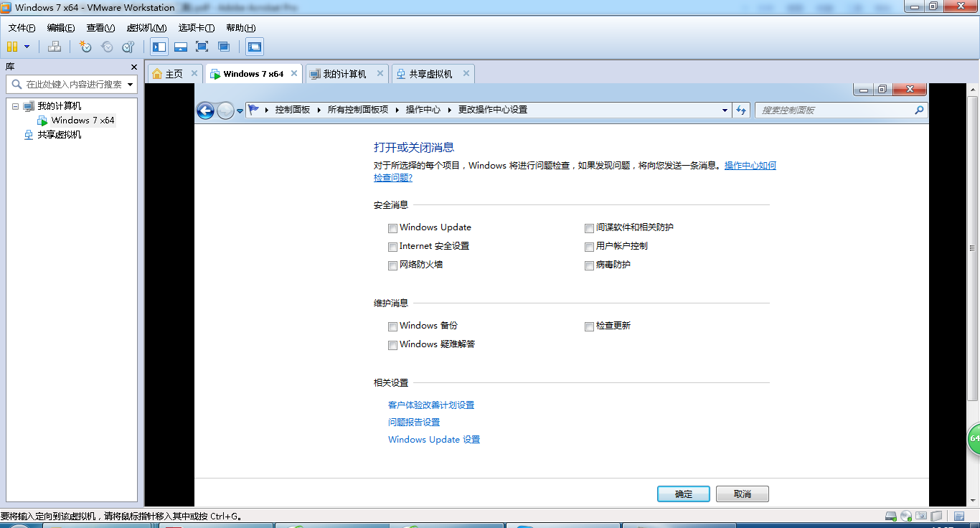Close the 共享虚拟机 tab
The height and width of the screenshot is (528, 980).
click(466, 73)
